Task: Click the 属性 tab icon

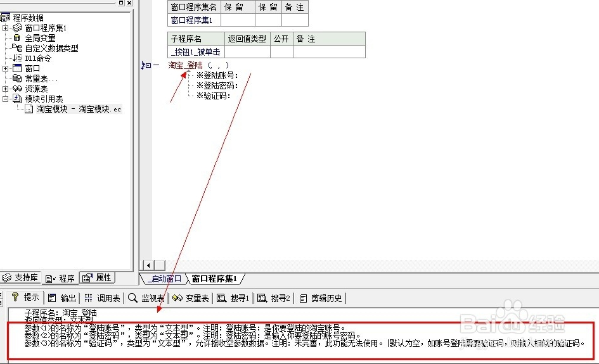Action: pos(87,278)
